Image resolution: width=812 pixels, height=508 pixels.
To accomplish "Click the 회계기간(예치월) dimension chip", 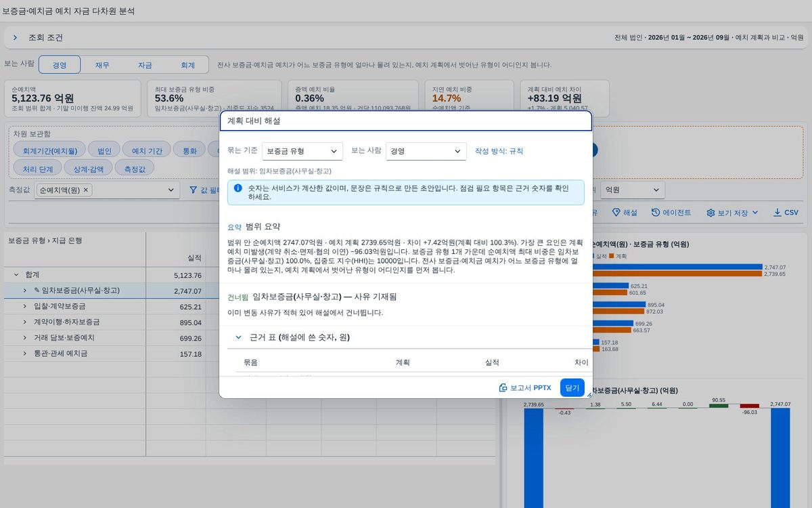I will pos(50,150).
